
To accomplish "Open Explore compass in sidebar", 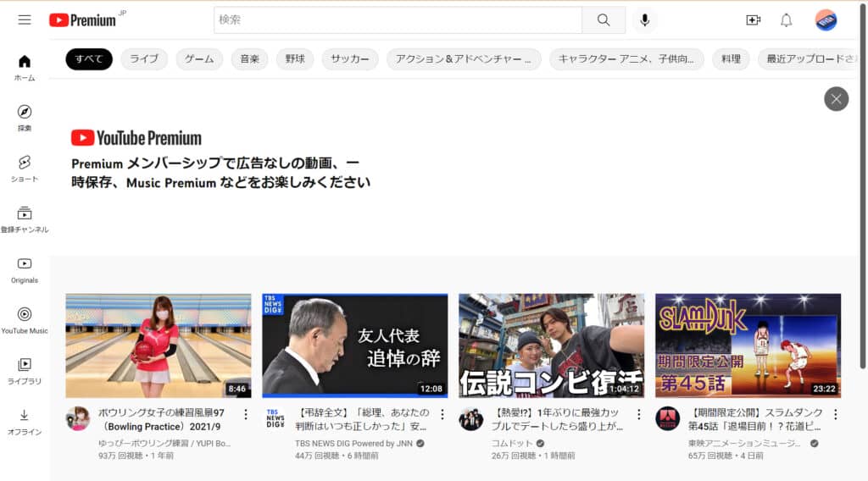I will pos(25,119).
